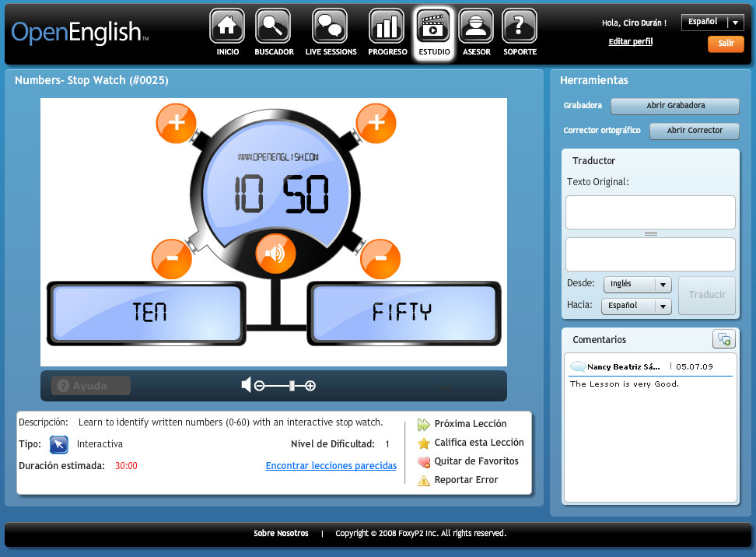Image resolution: width=756 pixels, height=557 pixels.
Task: Open the Soporte question mark icon
Action: (520, 26)
